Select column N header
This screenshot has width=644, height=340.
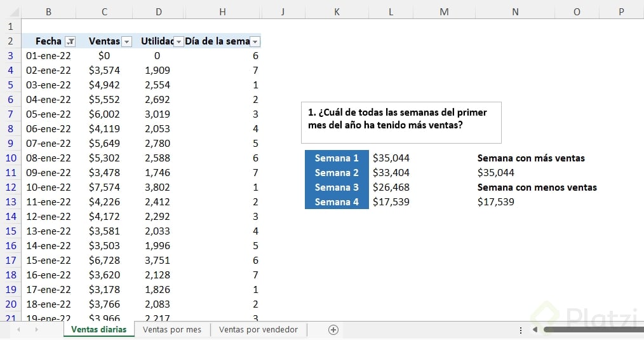515,12
